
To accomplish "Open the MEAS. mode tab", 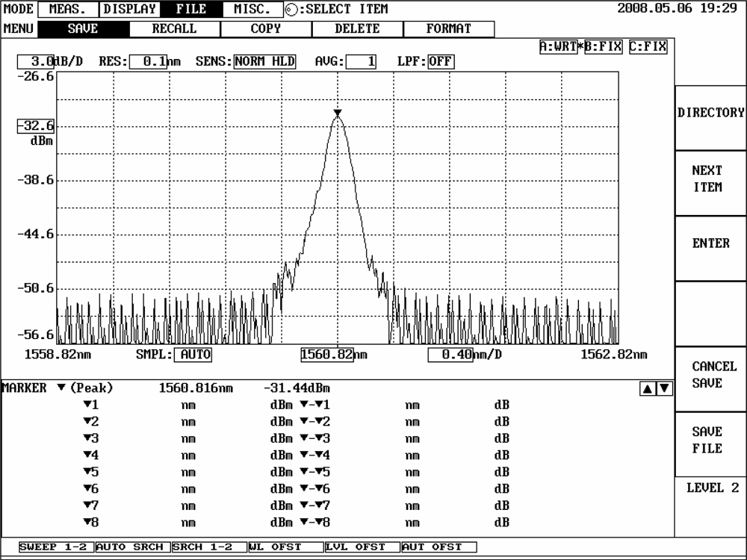I will 67,10.
